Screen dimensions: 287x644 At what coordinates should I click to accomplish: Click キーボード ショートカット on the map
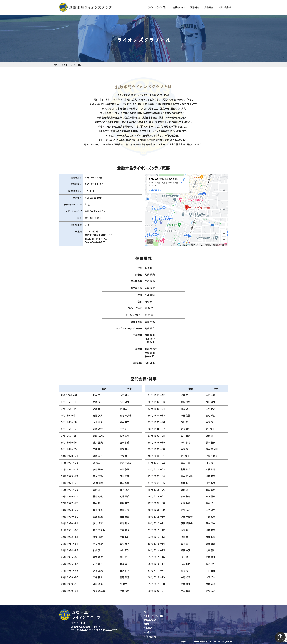click(180, 245)
